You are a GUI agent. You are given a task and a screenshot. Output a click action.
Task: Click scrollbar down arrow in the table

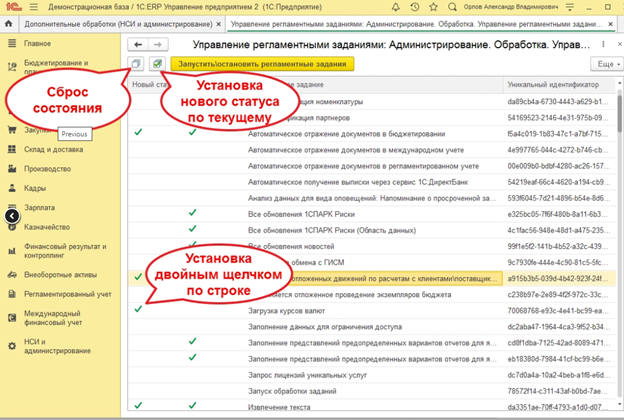coord(617,408)
